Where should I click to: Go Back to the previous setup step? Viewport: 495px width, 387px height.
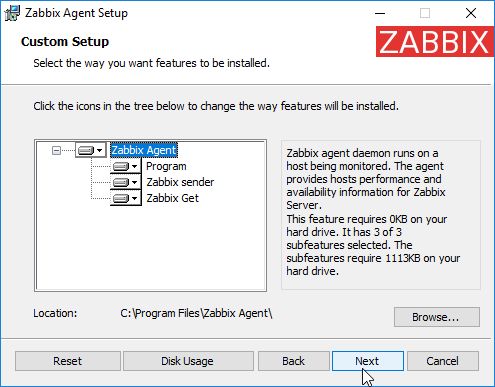(294, 361)
